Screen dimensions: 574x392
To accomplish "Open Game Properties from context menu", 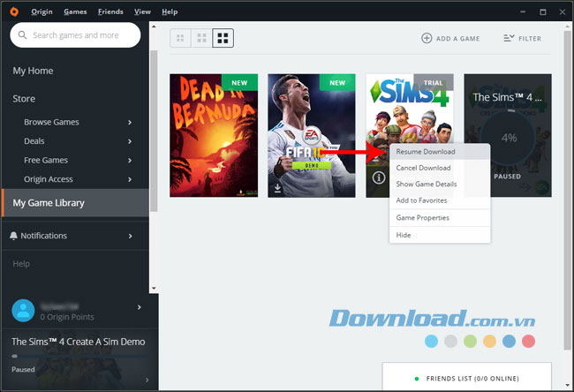I will coord(440,218).
